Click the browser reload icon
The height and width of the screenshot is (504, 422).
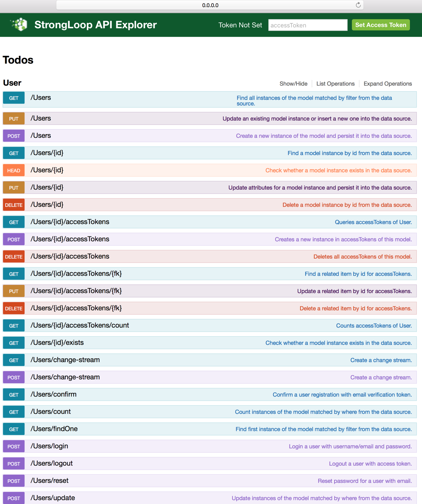click(x=358, y=5)
